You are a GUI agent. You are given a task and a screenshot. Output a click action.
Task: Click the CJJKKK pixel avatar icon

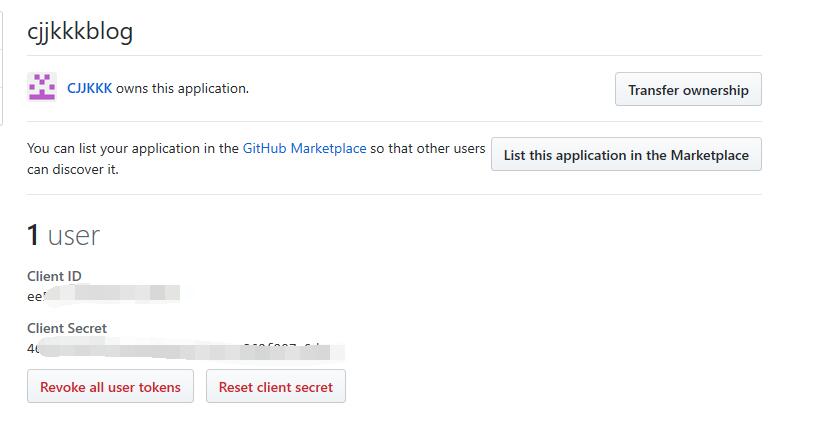pyautogui.click(x=42, y=88)
